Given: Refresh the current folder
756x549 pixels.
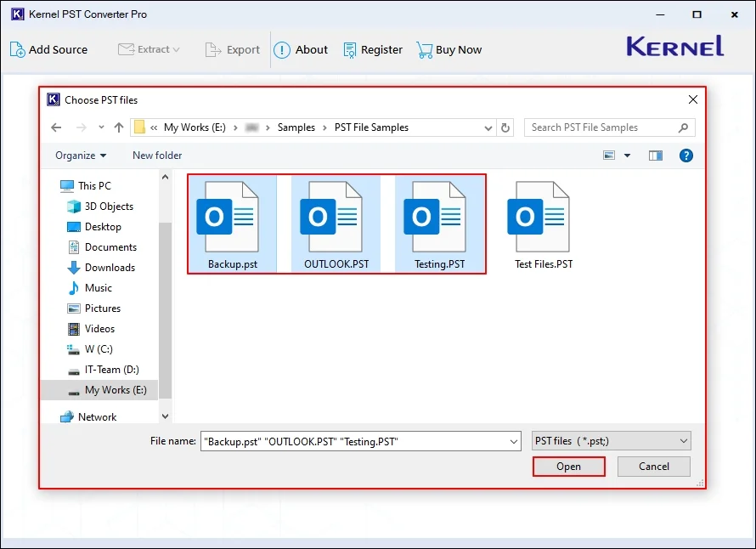Looking at the screenshot, I should tap(505, 127).
